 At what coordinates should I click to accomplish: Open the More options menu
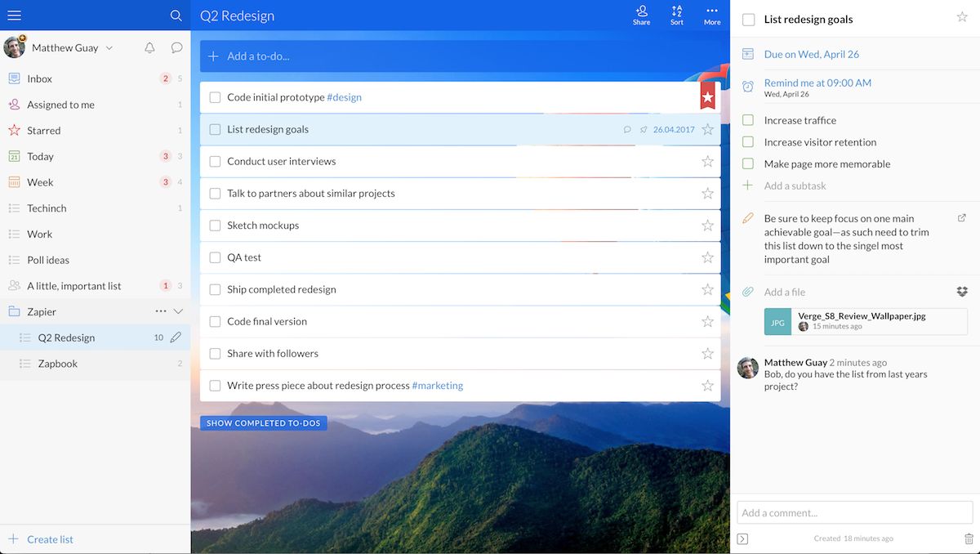712,15
